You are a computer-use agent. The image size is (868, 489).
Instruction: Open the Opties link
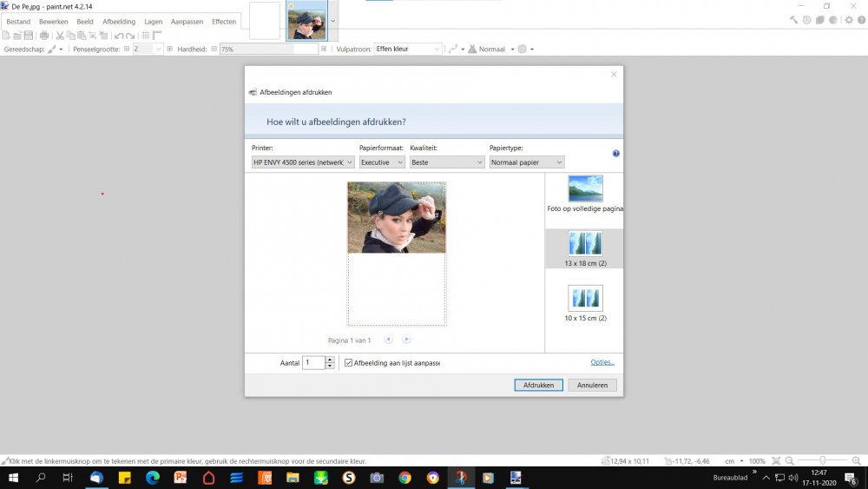click(602, 362)
